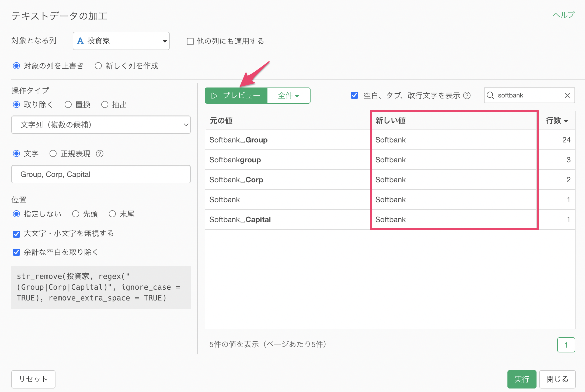The image size is (585, 392).
Task: Click the A text-type icon in column selector
Action: point(80,41)
